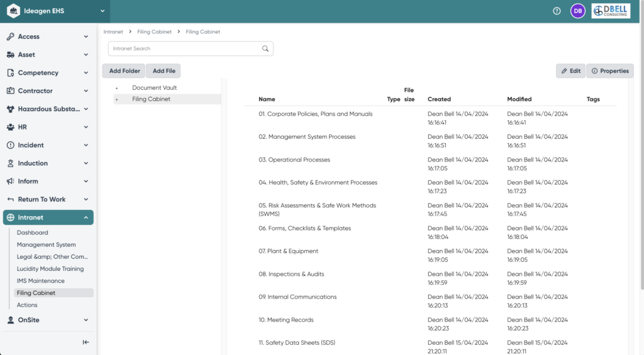Viewport: 644px width, 355px height.
Task: Expand the Document Vault tree node plus
Action: (116, 88)
